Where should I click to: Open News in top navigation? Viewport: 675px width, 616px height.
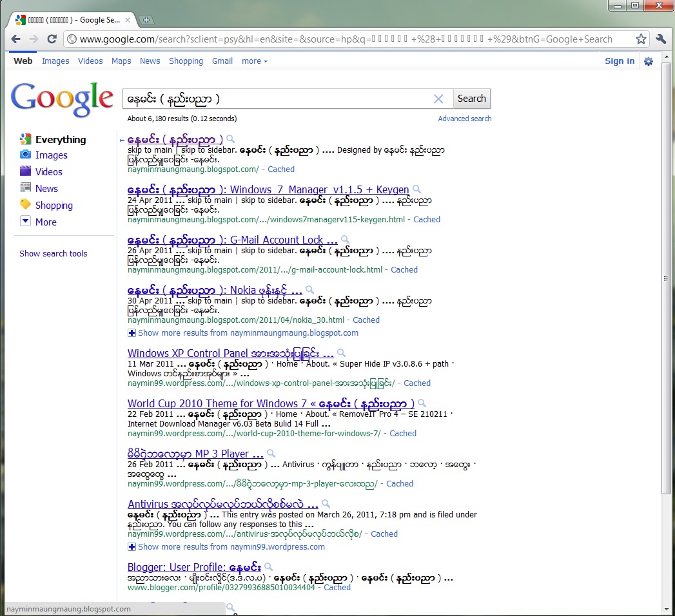point(150,61)
